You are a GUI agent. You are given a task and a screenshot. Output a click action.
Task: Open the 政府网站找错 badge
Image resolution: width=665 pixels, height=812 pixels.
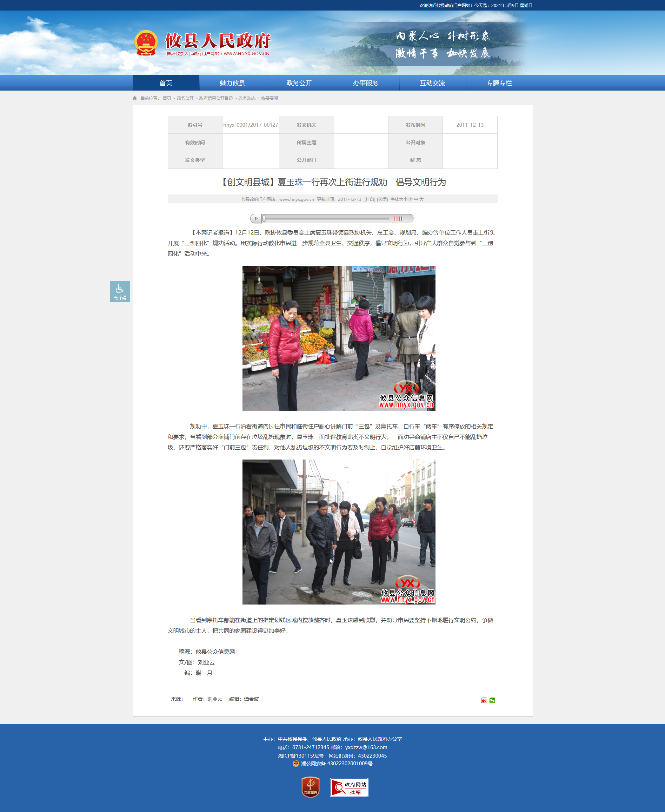[349, 787]
